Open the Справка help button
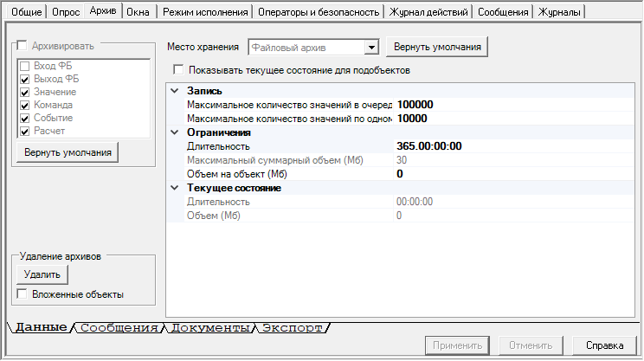Screen dimensions: 644x361 tap(604, 345)
